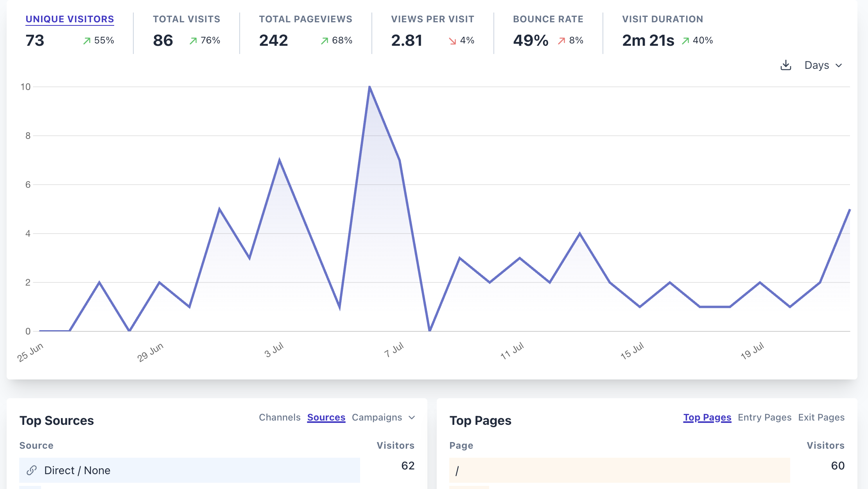The image size is (868, 489).
Task: Click green arrow next to 76% total visits
Action: [x=193, y=41]
